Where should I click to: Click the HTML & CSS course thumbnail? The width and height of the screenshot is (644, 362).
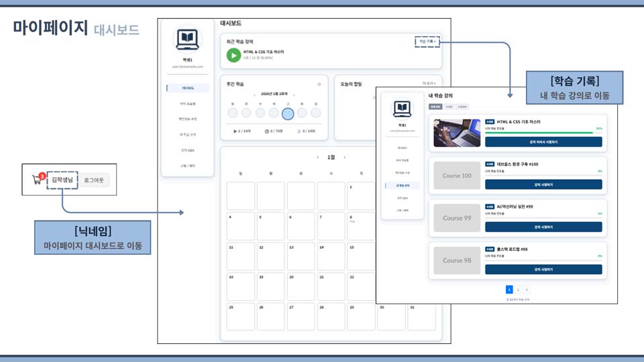pyautogui.click(x=457, y=133)
